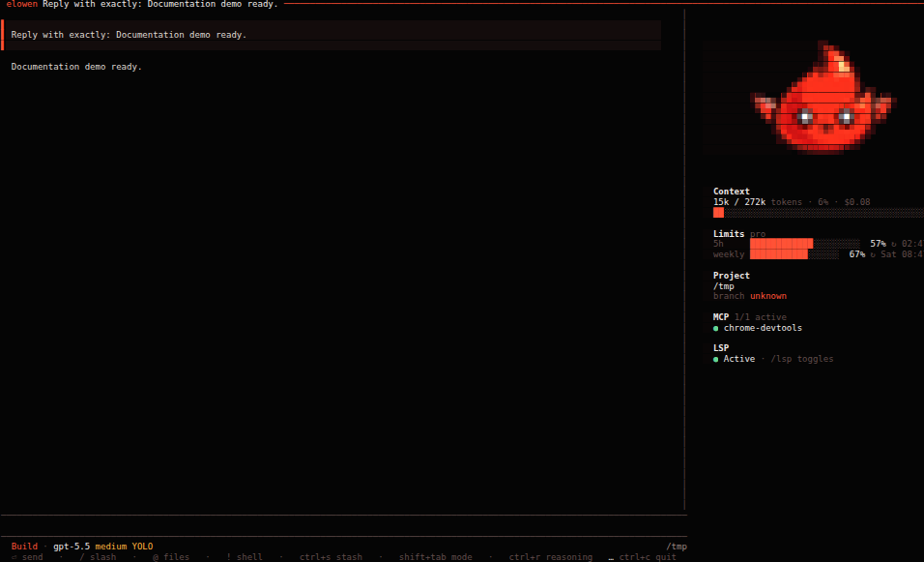Click the '67%' weekly limit percentage
The width and height of the screenshot is (924, 562).
(856, 254)
